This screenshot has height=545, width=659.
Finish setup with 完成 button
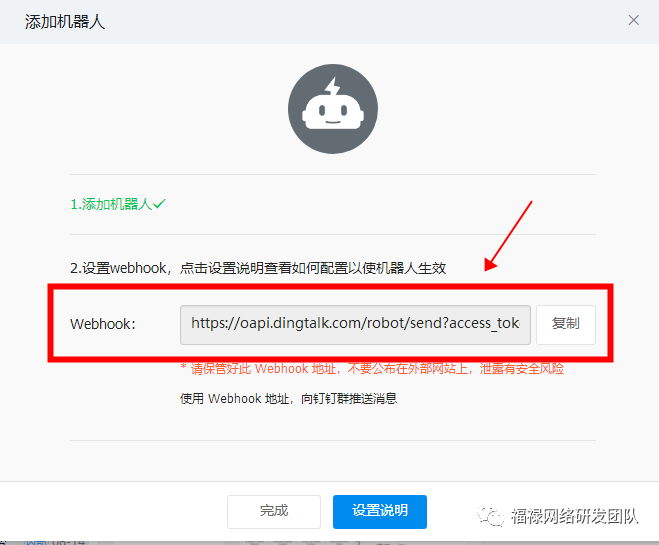[x=274, y=511]
